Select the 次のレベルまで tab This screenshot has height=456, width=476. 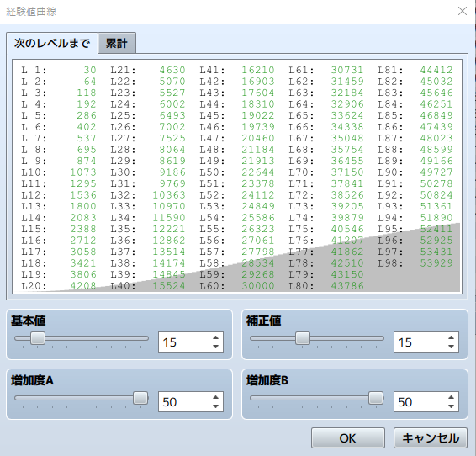coord(52,43)
